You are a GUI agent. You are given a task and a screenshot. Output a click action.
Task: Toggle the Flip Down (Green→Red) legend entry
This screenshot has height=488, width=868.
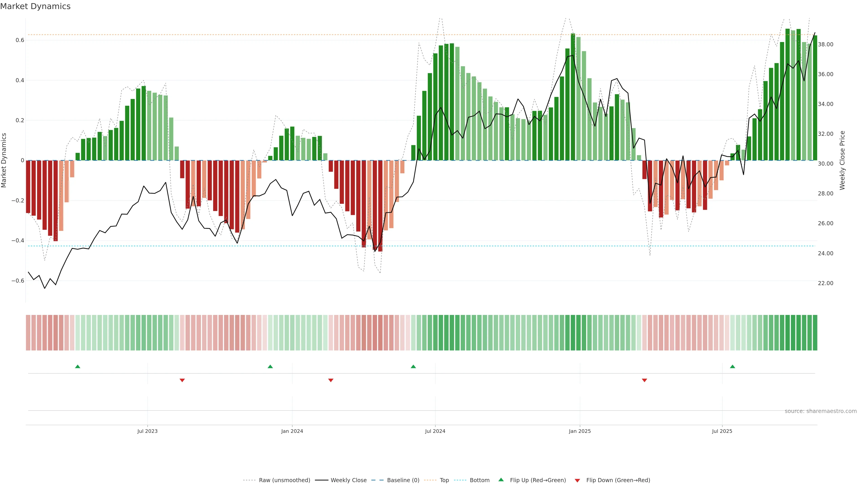618,480
